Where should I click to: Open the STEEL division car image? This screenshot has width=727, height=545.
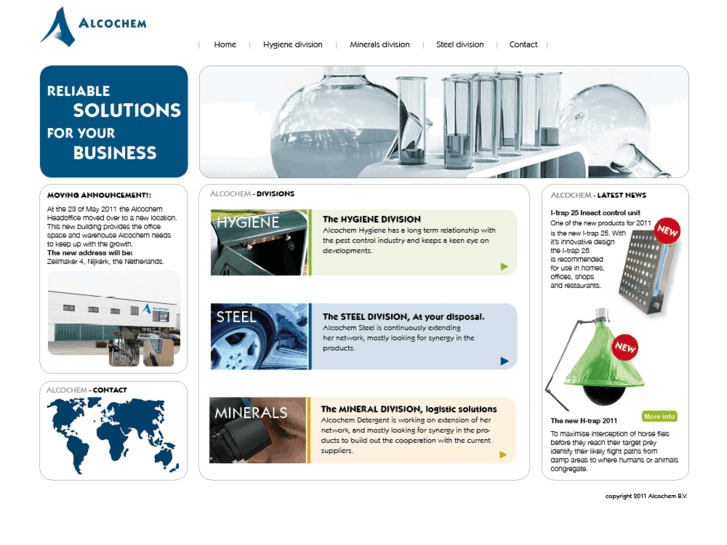pyautogui.click(x=259, y=337)
